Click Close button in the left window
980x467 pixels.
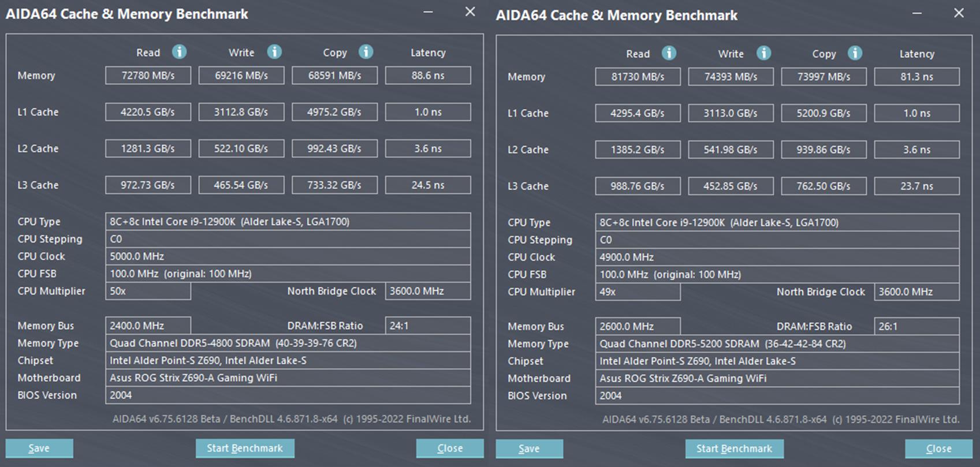449,449
